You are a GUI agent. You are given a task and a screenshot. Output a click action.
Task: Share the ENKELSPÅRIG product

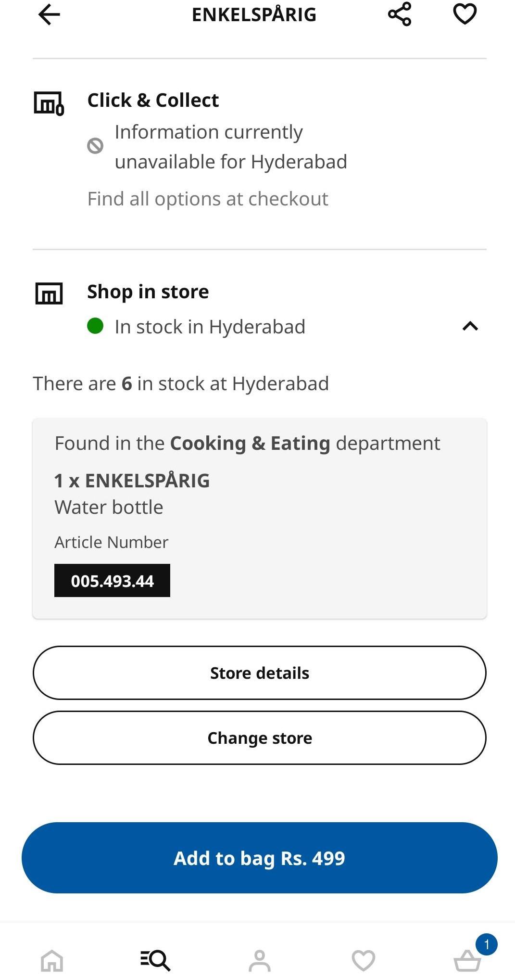tap(400, 14)
